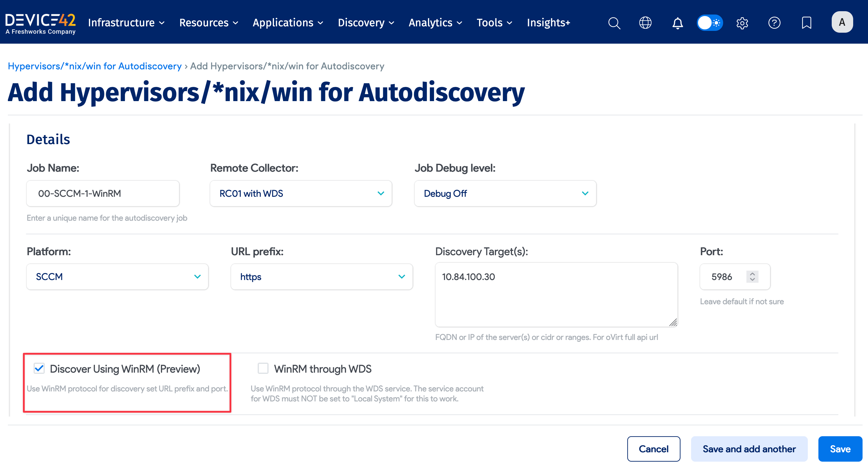This screenshot has height=468, width=868.
Task: Open the help question mark icon
Action: coord(774,23)
